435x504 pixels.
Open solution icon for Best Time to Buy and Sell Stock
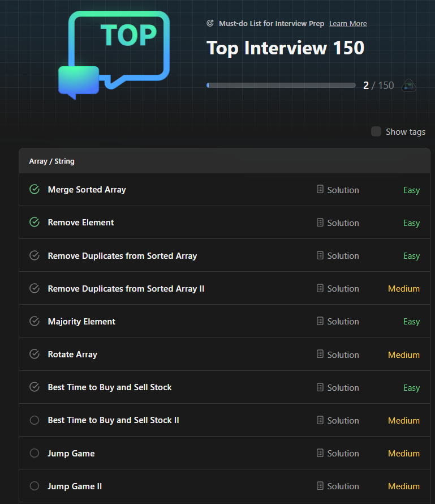click(x=320, y=387)
